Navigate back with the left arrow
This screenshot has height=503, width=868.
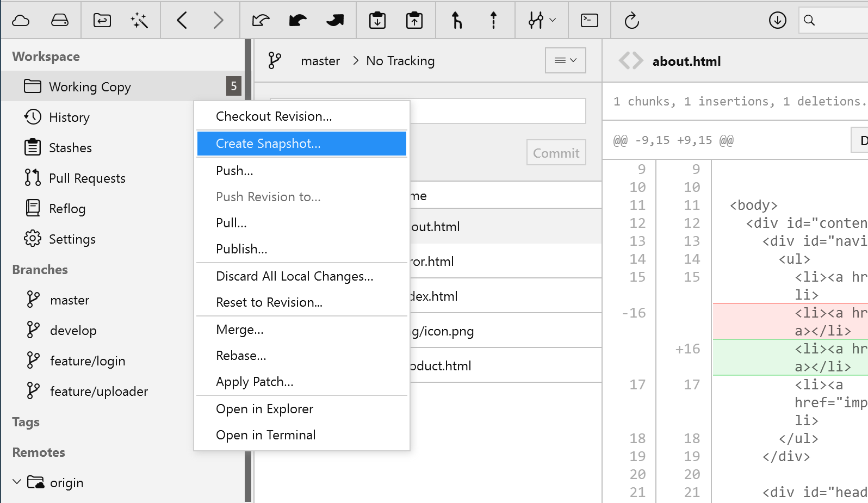[x=182, y=21]
